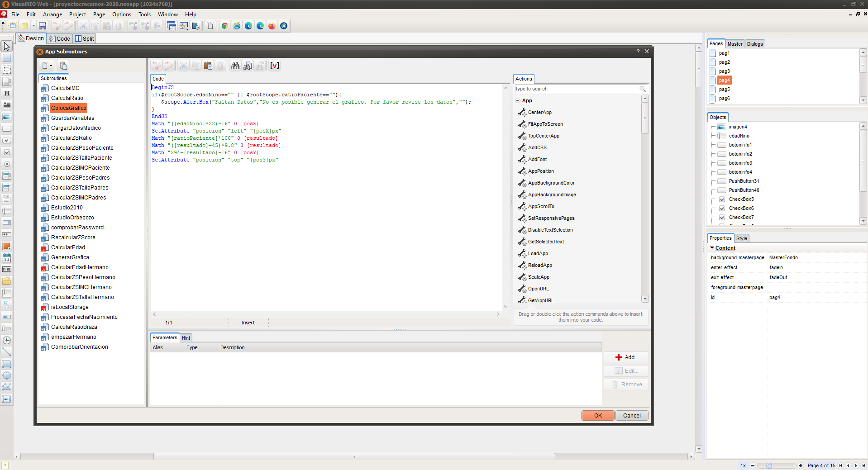Click the Pages list scroll down arrow

pyautogui.click(x=863, y=100)
